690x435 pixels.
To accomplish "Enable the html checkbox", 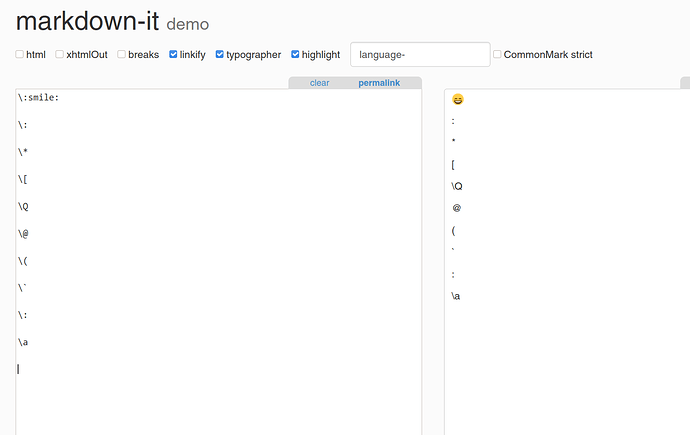I will pos(19,54).
